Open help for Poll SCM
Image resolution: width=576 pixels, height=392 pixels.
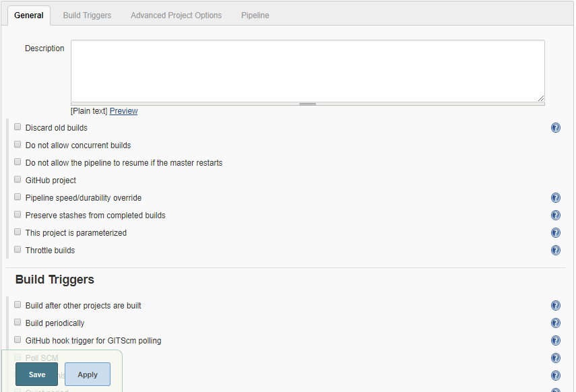555,358
